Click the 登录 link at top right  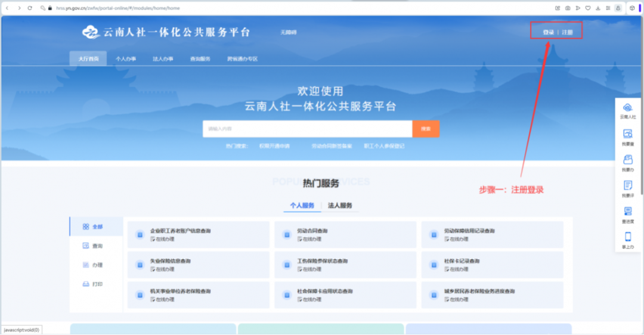tap(548, 32)
